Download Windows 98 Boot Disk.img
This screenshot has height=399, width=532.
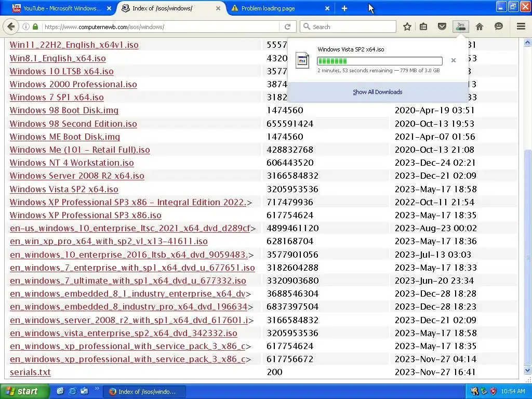[x=64, y=110]
